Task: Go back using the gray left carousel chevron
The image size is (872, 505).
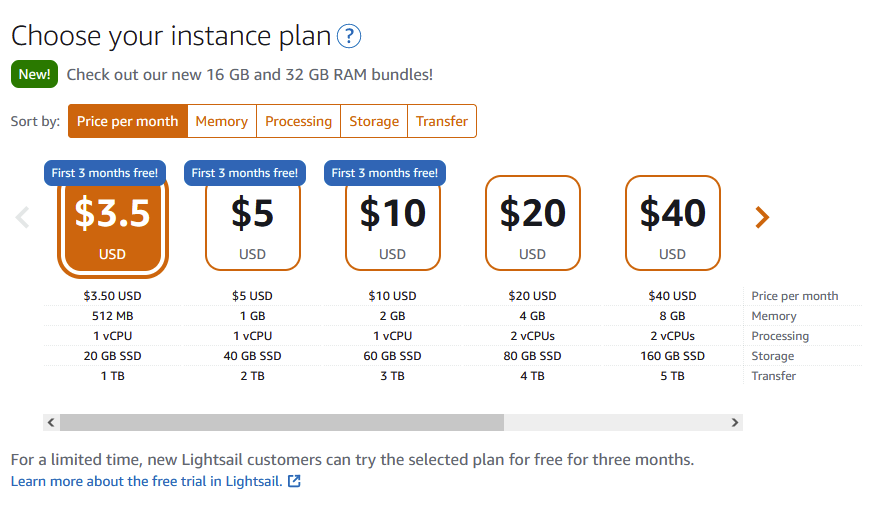Action: click(x=22, y=217)
